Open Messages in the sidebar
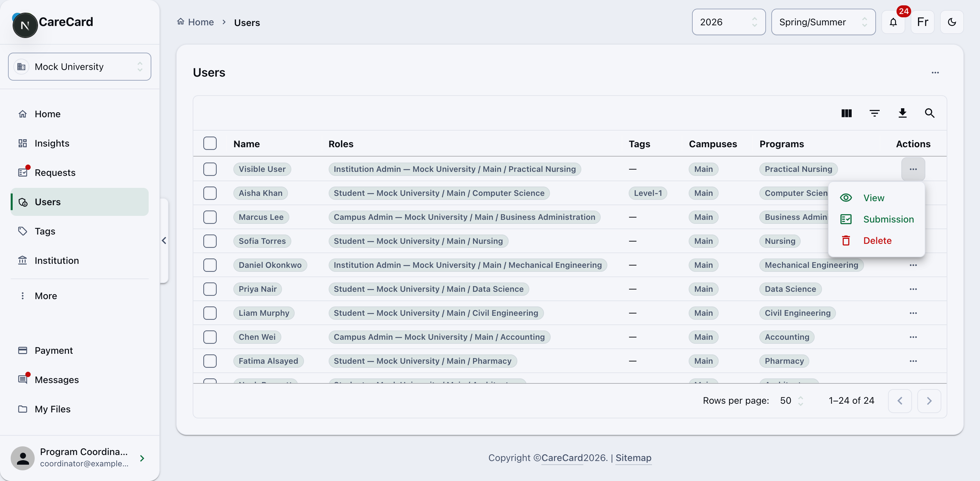980x481 pixels. 80,379
